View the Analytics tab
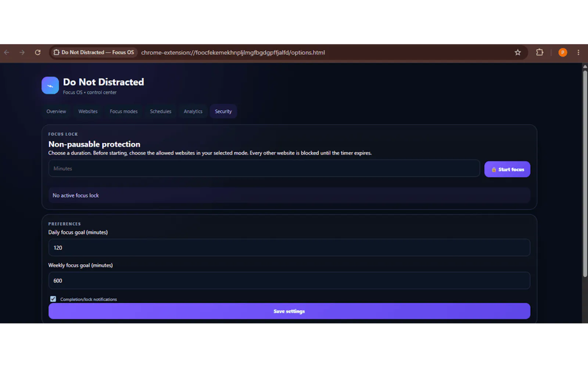588x368 pixels. click(x=193, y=112)
